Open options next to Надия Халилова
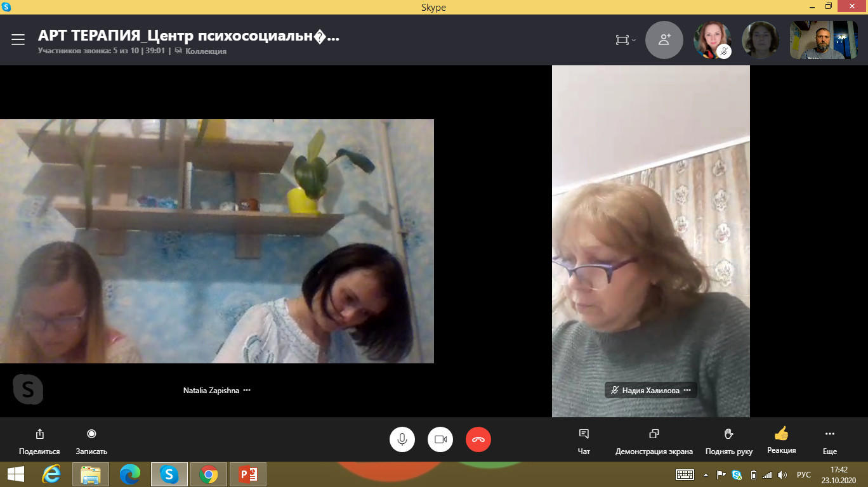Viewport: 868px width, 487px height. point(687,390)
